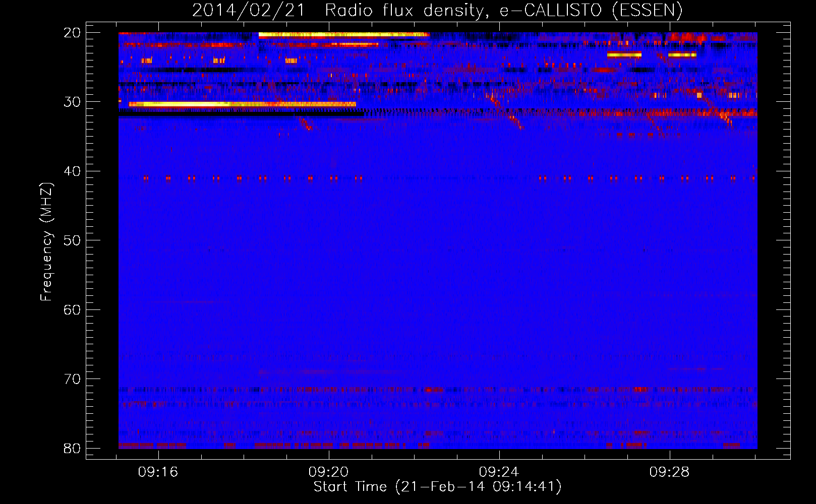The width and height of the screenshot is (816, 504).
Task: Click the 50 MHz frequency tick label
Action: click(x=72, y=240)
